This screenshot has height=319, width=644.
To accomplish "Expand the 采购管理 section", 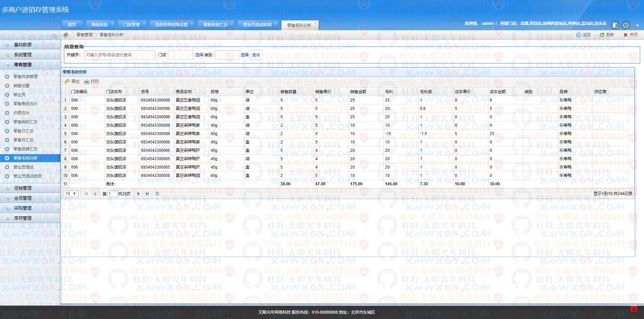I will 30,208.
